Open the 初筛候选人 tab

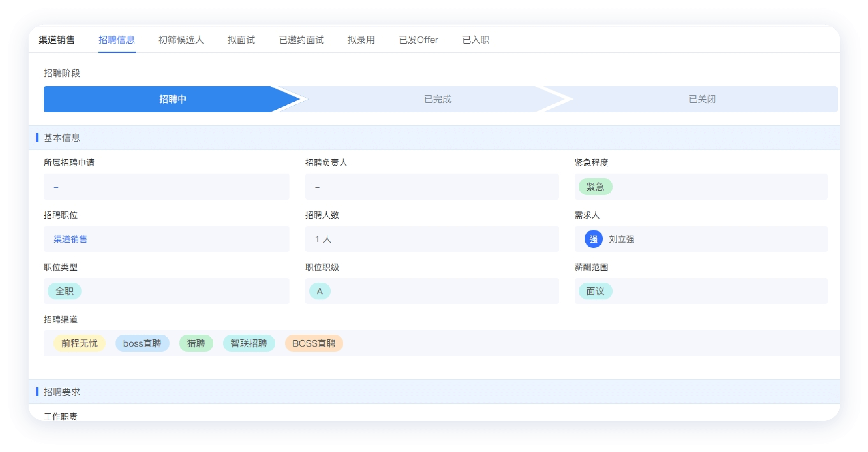tap(181, 40)
